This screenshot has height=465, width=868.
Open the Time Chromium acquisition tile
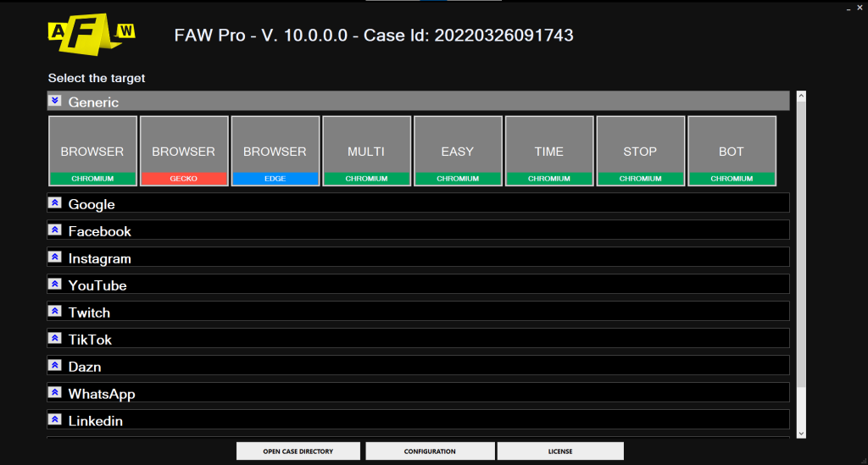[549, 151]
